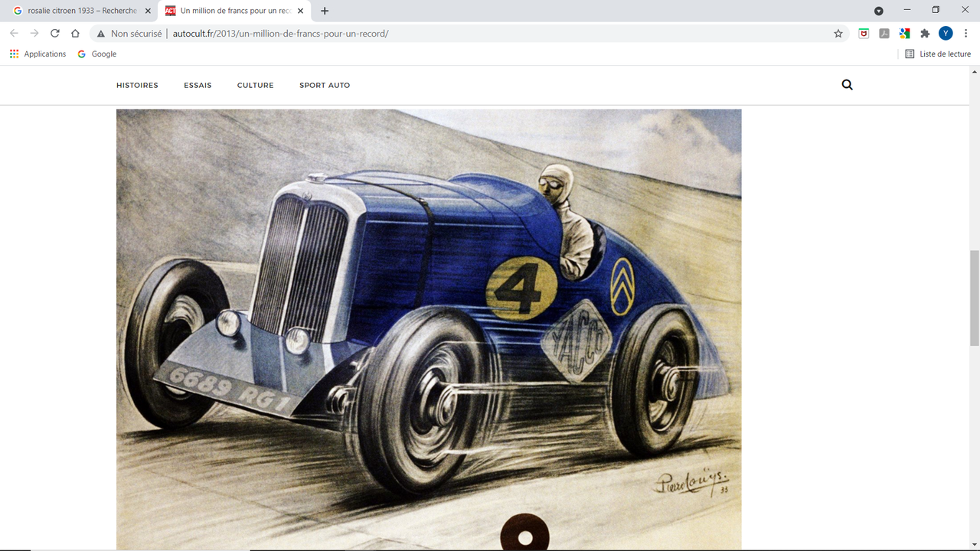
Task: Open the ESSAIS menu item
Action: tap(198, 85)
